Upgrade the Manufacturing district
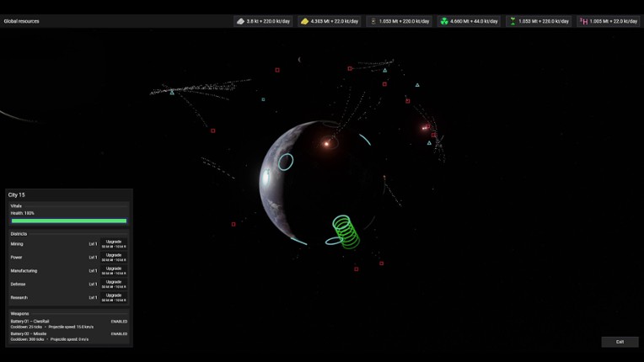 pos(114,270)
